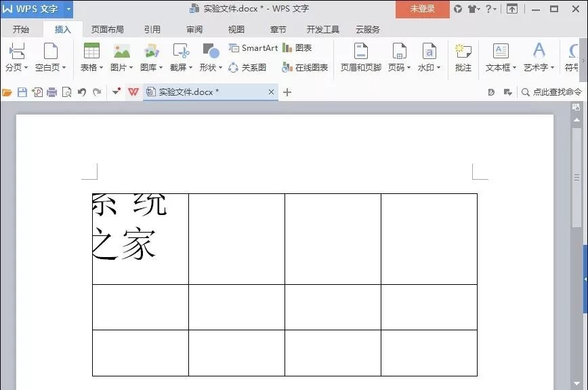Insert a picture using 图片 icon
This screenshot has height=390, width=588.
pos(121,57)
